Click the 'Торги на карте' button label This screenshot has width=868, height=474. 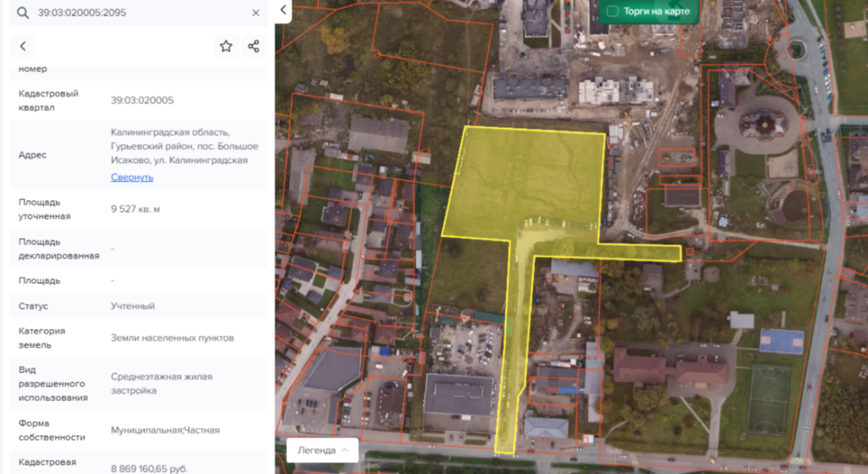[658, 12]
